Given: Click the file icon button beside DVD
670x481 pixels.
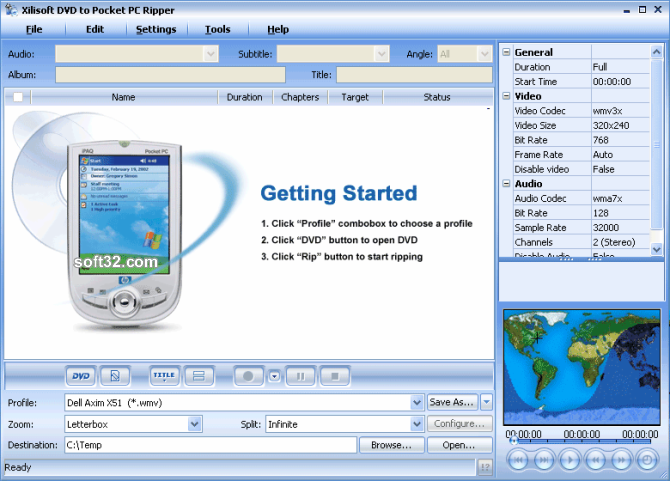Looking at the screenshot, I should coord(115,376).
